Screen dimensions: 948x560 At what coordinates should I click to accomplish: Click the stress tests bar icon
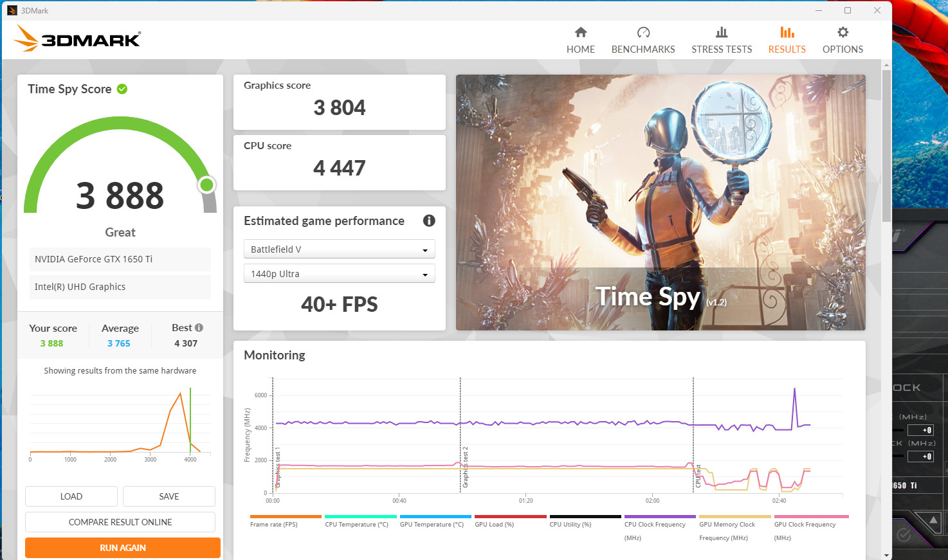pyautogui.click(x=722, y=32)
